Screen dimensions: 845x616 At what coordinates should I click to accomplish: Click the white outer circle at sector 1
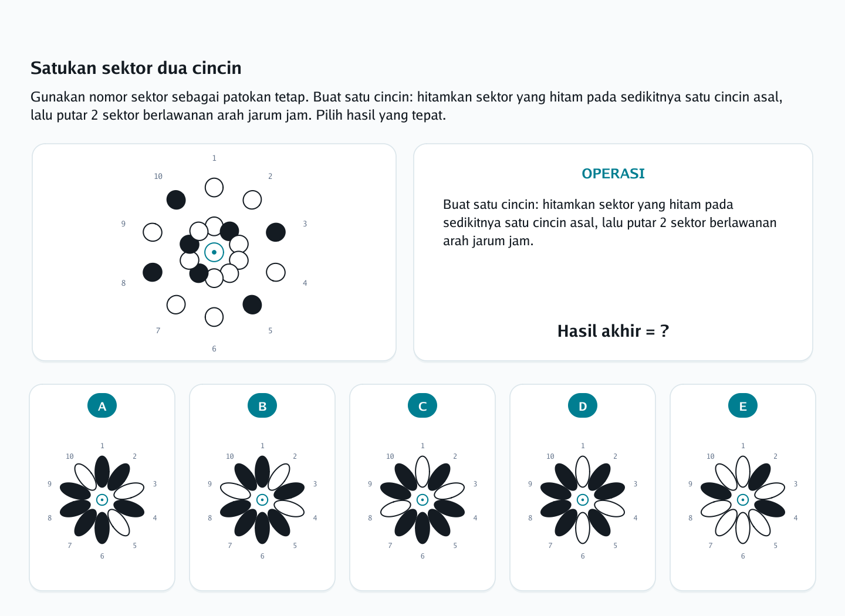[214, 188]
